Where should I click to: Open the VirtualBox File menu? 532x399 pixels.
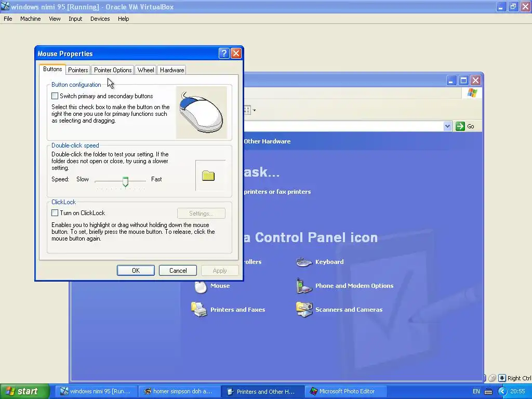(x=8, y=19)
